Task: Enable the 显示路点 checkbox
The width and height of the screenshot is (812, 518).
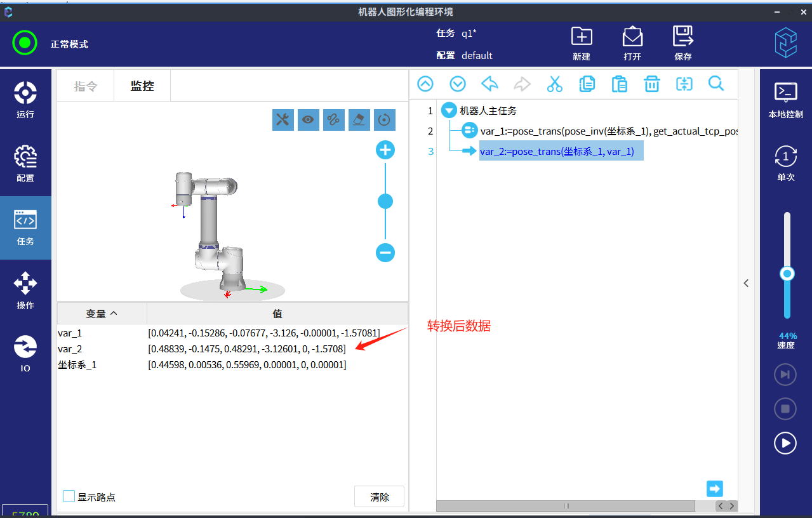Action: click(69, 496)
